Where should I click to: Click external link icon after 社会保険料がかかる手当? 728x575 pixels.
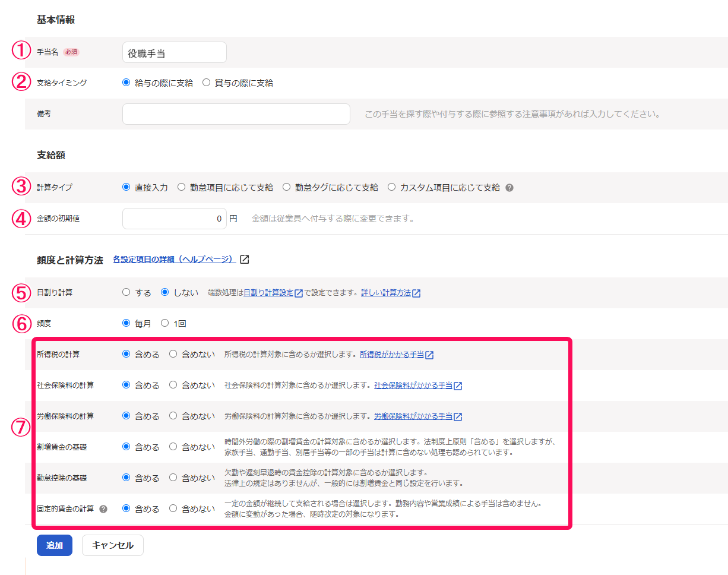[458, 386]
